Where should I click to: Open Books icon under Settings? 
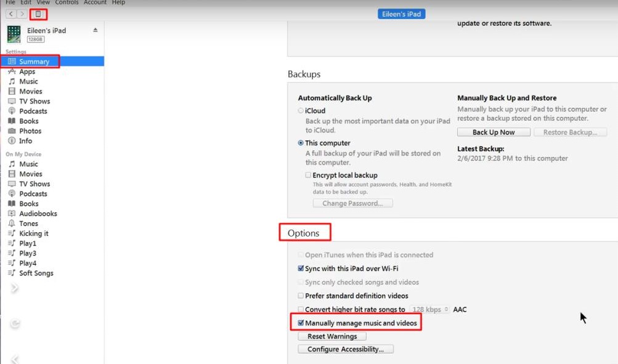[x=12, y=121]
